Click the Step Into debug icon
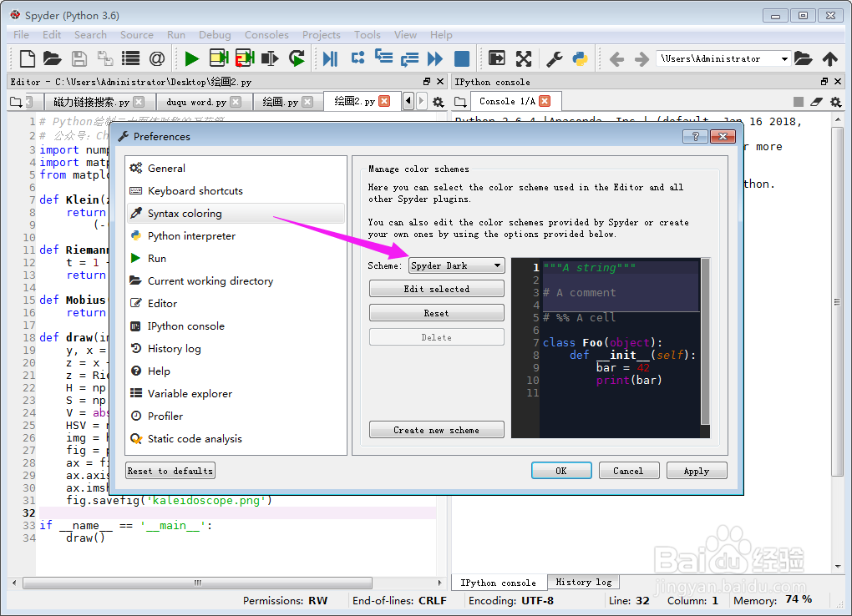Image resolution: width=852 pixels, height=616 pixels. pyautogui.click(x=383, y=58)
